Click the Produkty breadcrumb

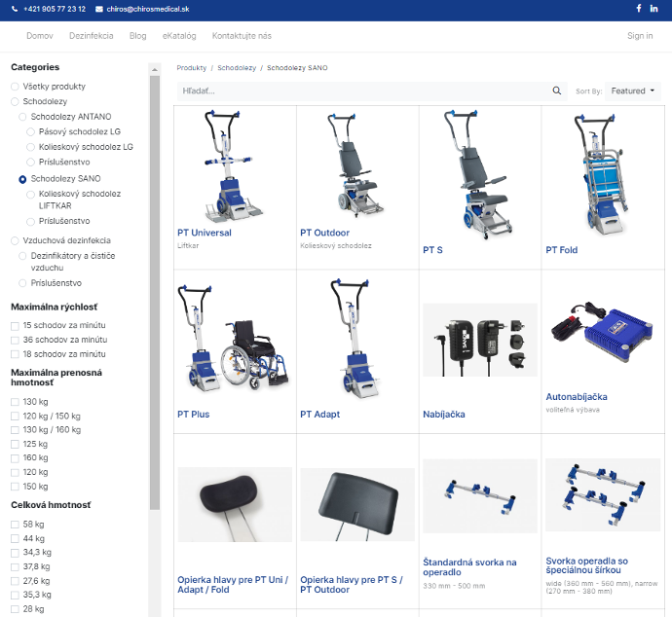click(192, 68)
